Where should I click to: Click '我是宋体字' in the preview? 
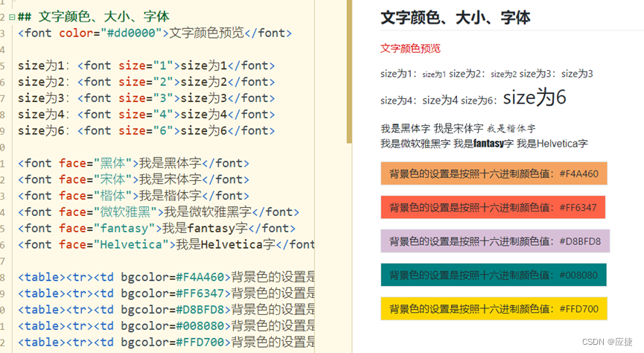pos(459,128)
